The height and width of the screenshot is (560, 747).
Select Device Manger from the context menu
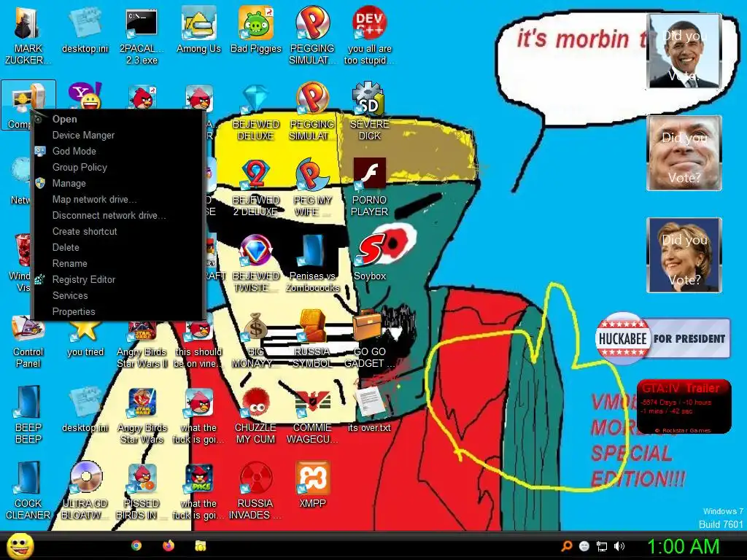(118, 135)
